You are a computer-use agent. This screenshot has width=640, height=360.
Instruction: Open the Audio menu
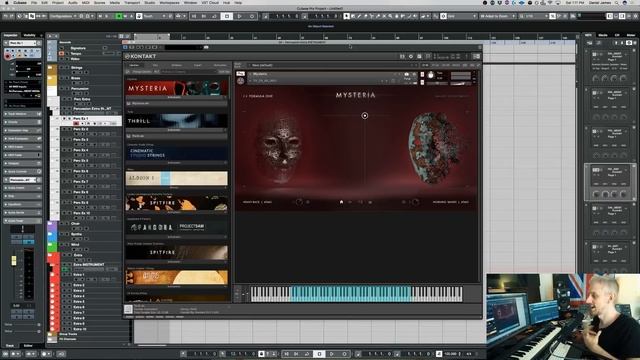point(72,2)
